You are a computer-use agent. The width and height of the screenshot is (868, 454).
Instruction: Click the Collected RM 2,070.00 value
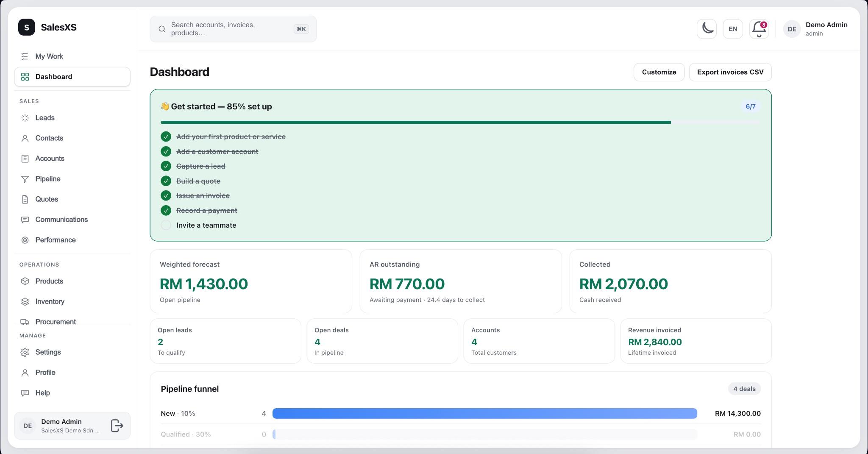tap(623, 284)
